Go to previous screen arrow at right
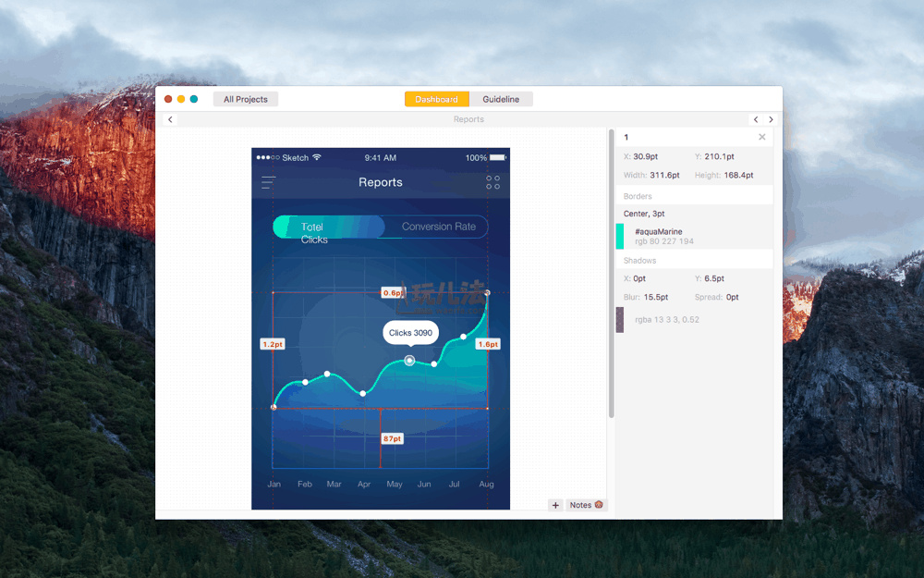 pyautogui.click(x=756, y=119)
